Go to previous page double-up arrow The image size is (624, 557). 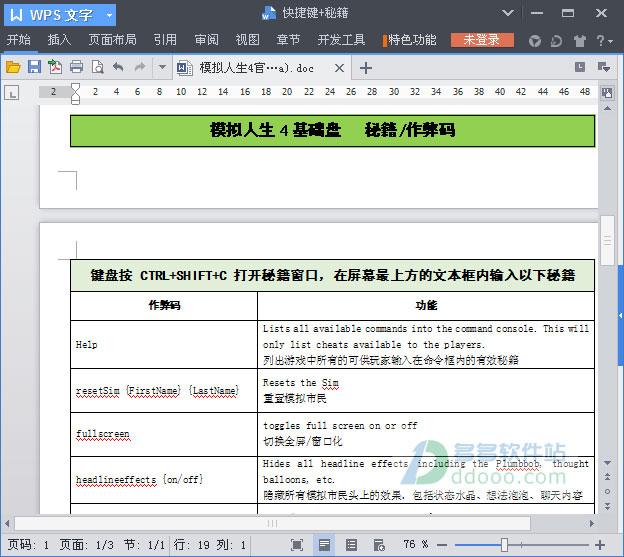tap(607, 476)
